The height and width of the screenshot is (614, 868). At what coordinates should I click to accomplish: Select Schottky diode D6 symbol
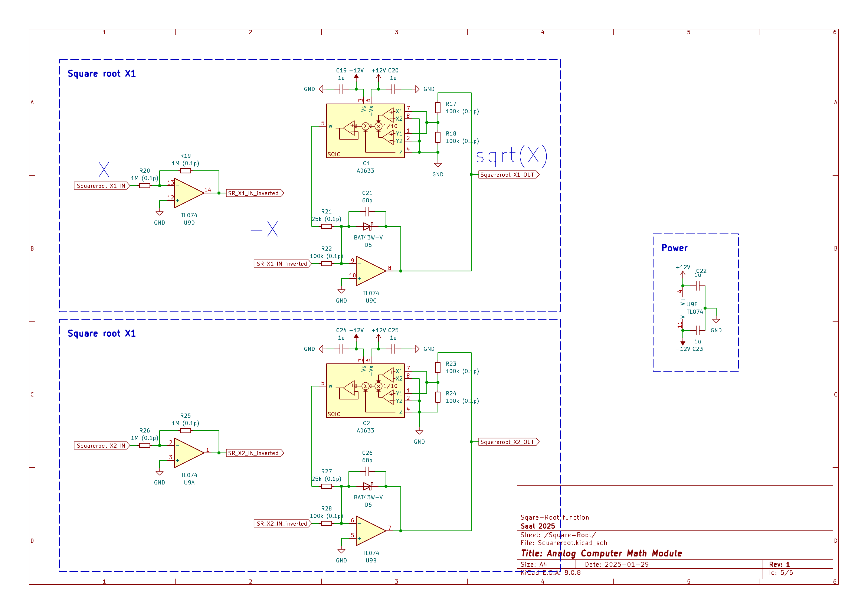coord(368,486)
